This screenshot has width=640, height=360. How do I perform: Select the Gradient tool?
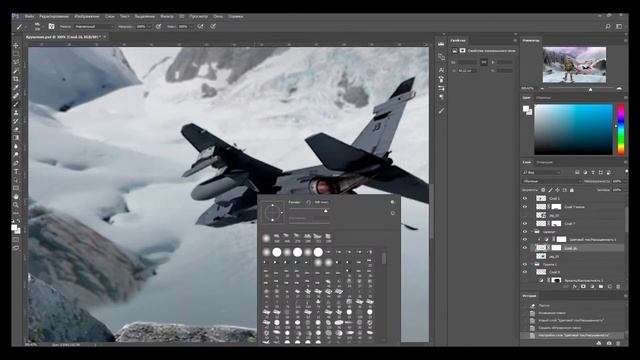[16, 138]
